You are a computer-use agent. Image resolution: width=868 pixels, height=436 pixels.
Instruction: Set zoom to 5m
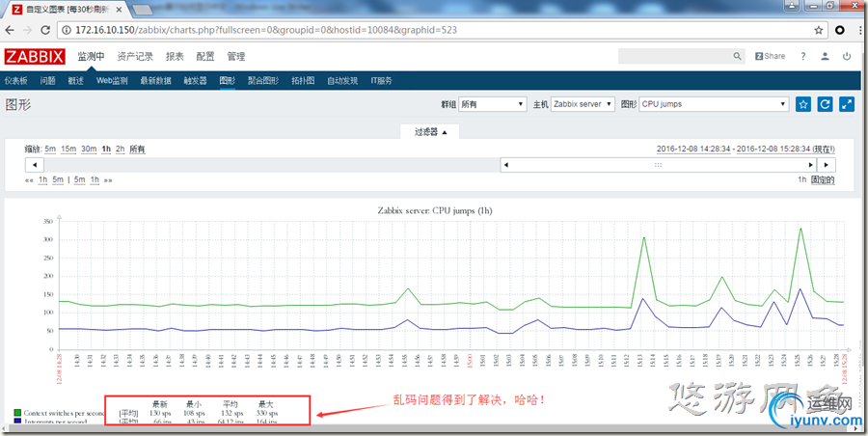point(50,149)
